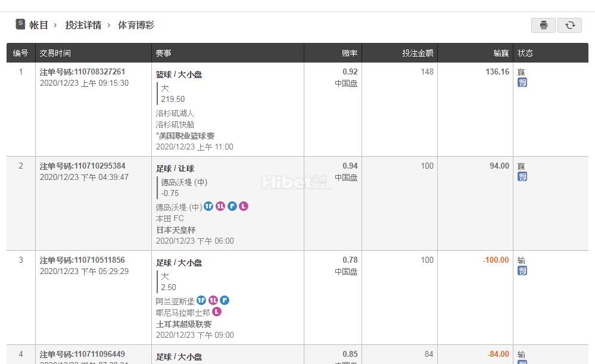
Task: Click the 投注金额 column header
Action: pos(418,53)
